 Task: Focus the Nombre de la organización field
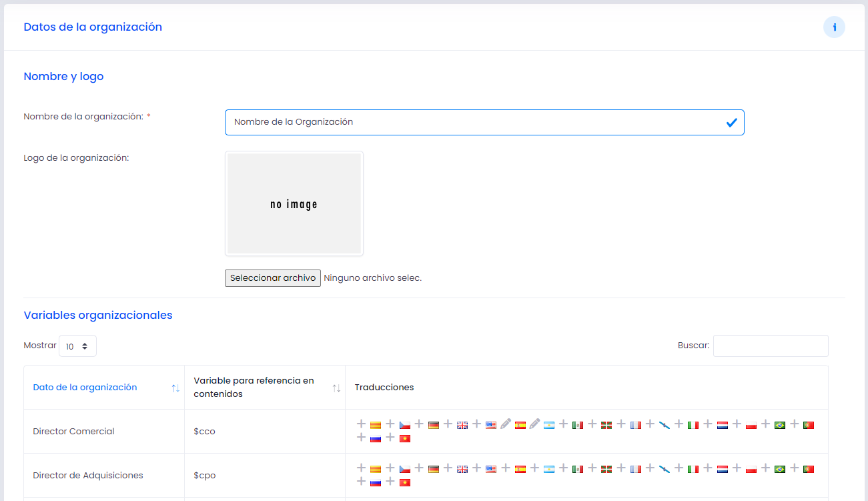tap(484, 122)
